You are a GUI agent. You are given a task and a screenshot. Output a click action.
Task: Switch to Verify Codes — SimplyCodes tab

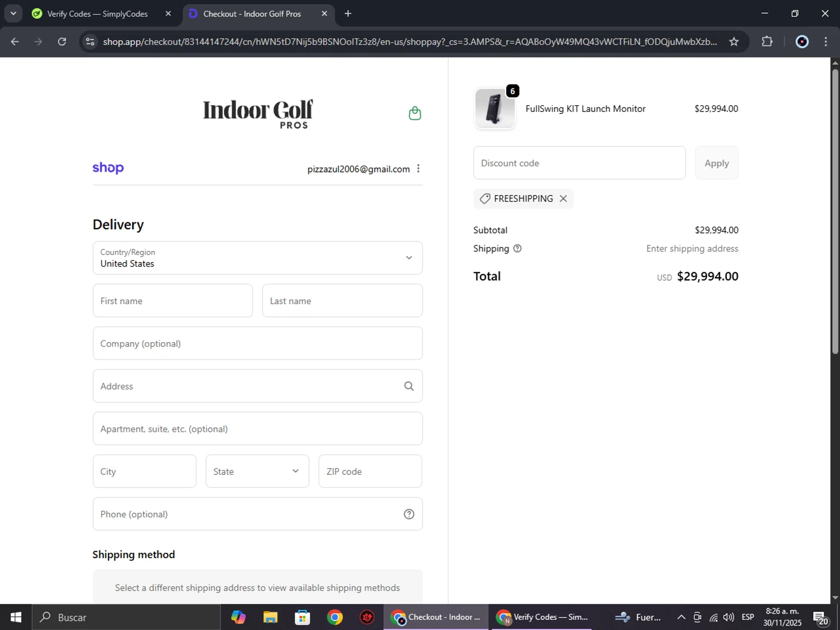pos(97,13)
